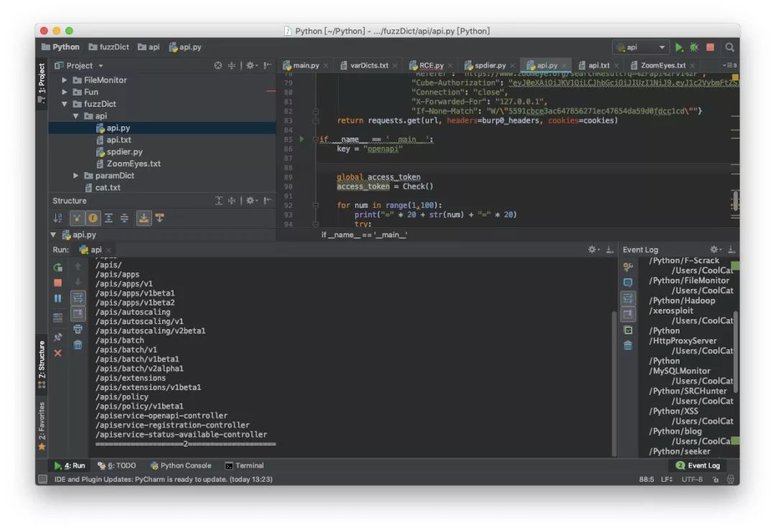Open the Python Console tool window
Viewport: 775px width, 532px height.
coord(180,465)
